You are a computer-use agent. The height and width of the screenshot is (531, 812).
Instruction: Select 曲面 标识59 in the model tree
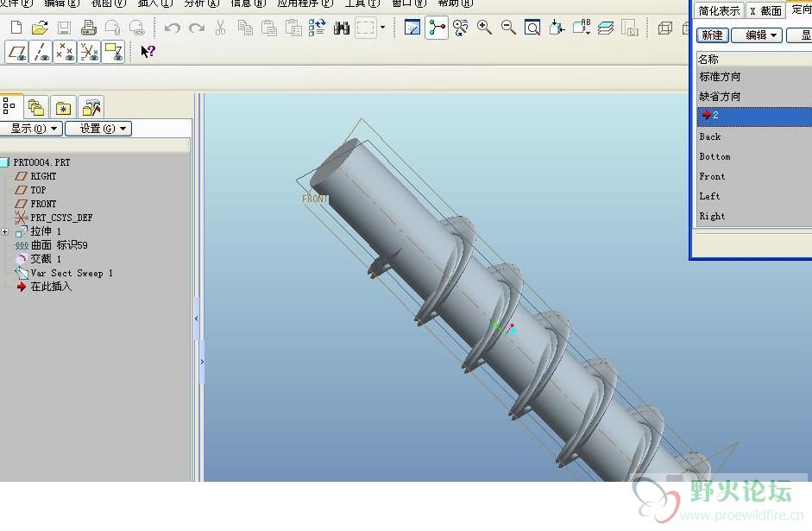coord(59,245)
